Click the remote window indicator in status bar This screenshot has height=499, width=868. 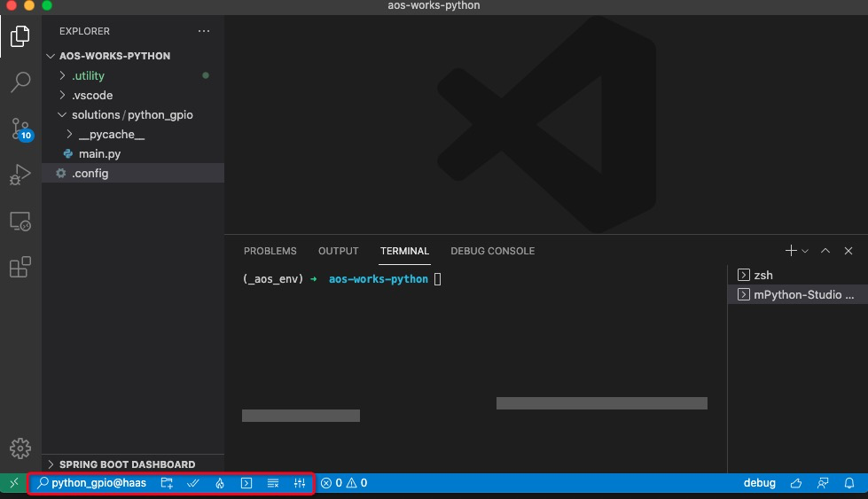pos(14,483)
